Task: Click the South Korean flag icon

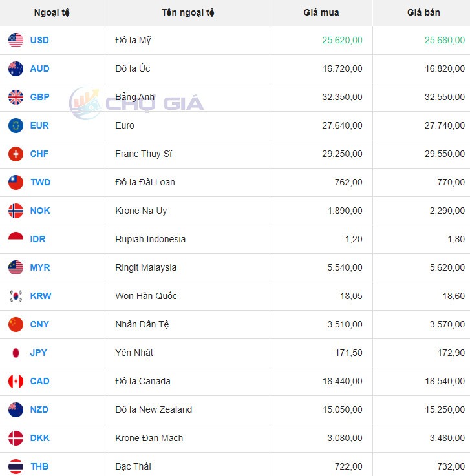Action: click(x=16, y=296)
